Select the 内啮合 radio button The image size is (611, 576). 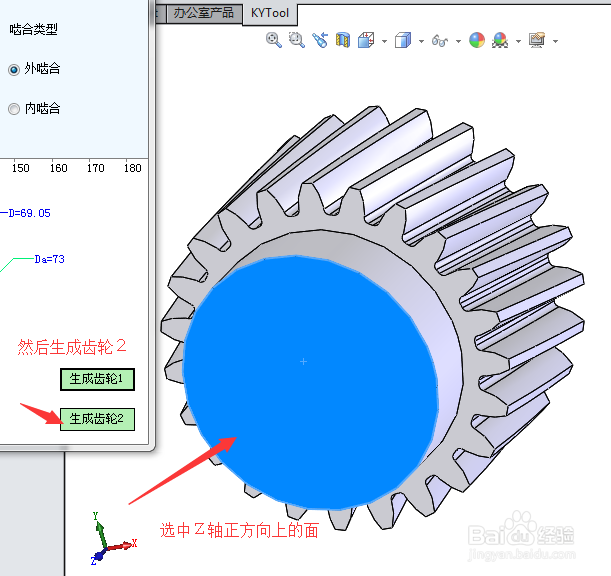[14, 109]
